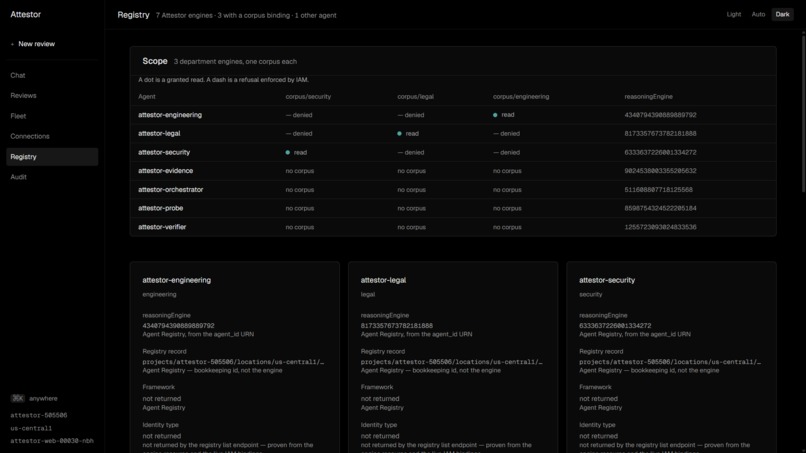Click the Agent column header
Image resolution: width=806 pixels, height=453 pixels.
point(146,97)
